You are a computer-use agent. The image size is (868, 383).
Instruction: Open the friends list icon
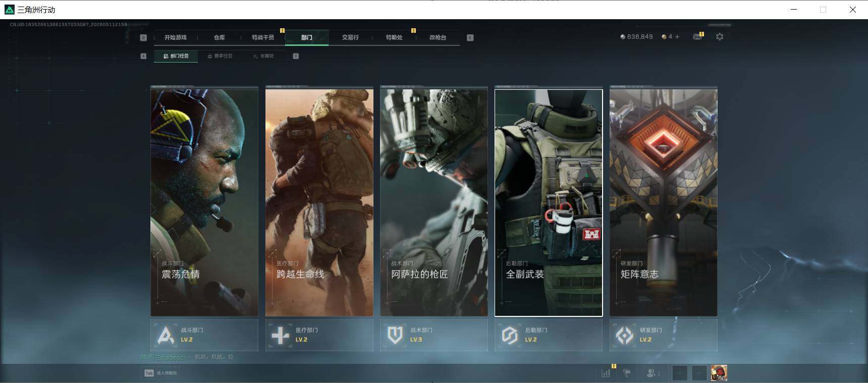click(653, 373)
